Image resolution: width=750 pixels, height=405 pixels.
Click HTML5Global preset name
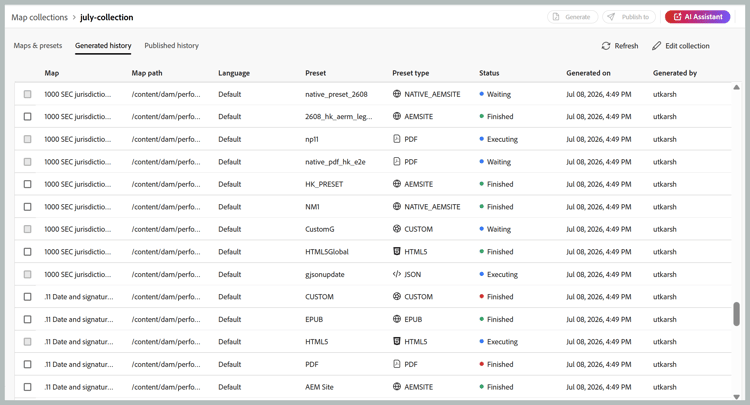(327, 252)
